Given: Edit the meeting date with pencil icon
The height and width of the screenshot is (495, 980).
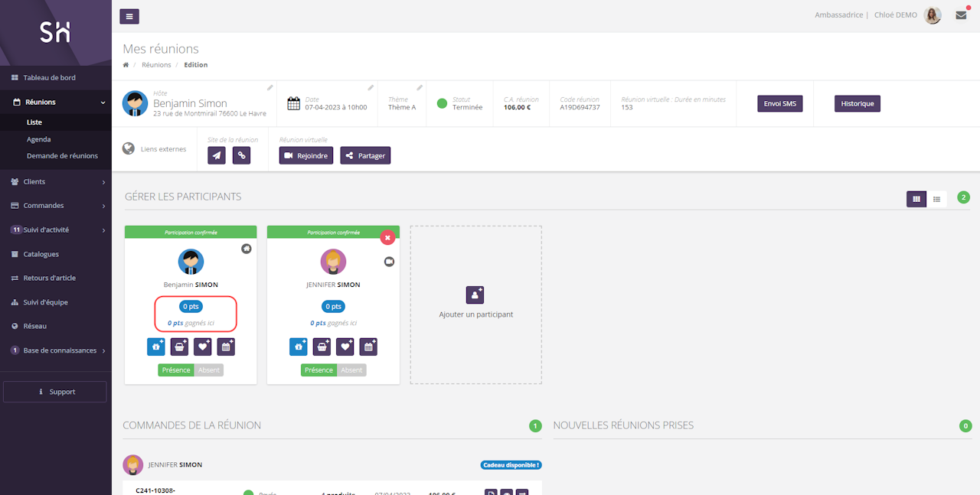Looking at the screenshot, I should 371,88.
